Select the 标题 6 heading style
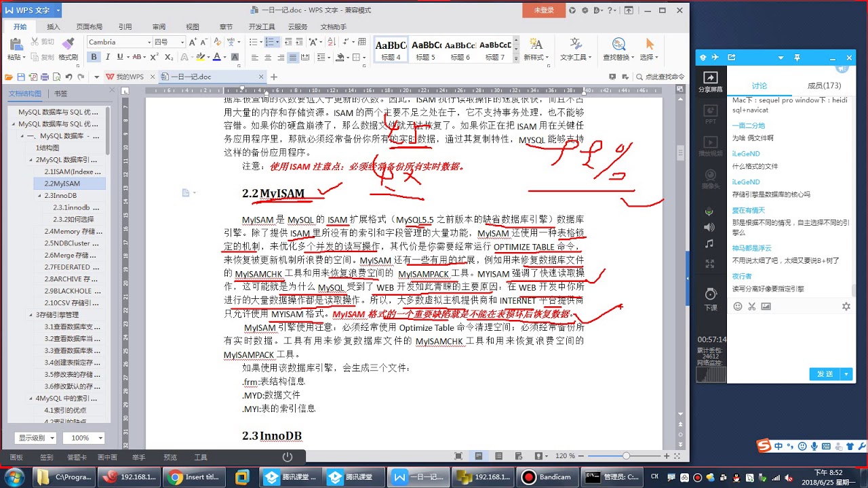Viewport: 868px width, 488px height. [459, 49]
